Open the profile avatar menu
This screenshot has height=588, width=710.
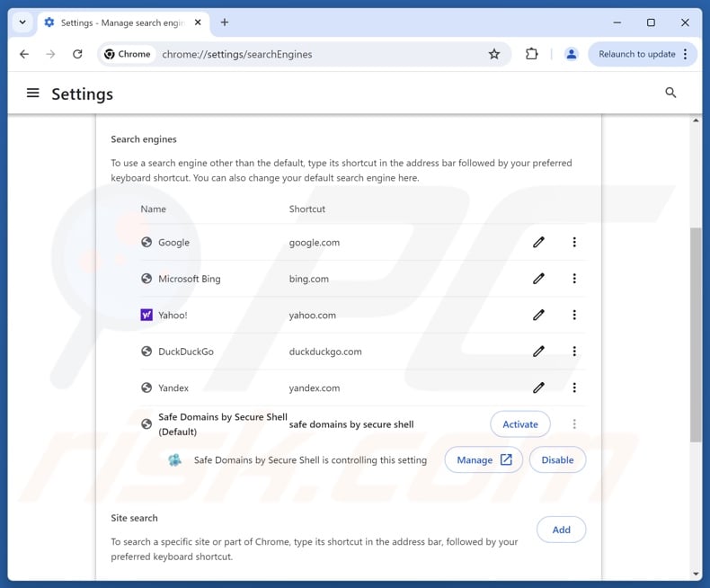pyautogui.click(x=572, y=54)
